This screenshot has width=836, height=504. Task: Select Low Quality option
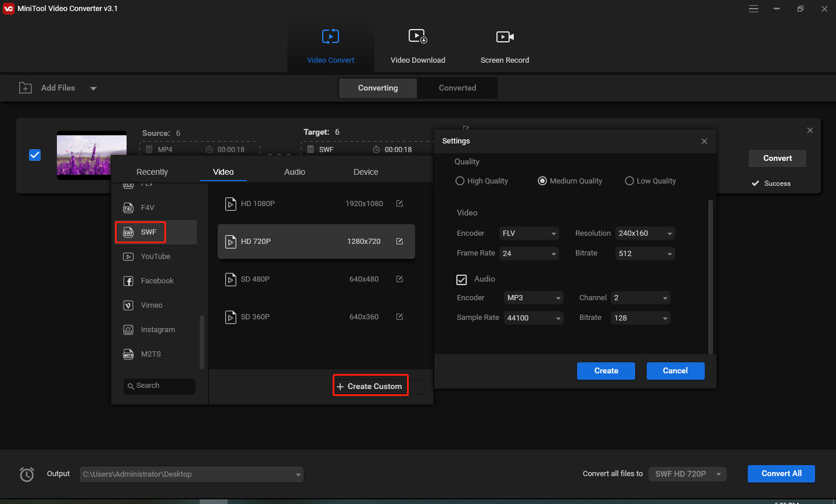[629, 181]
